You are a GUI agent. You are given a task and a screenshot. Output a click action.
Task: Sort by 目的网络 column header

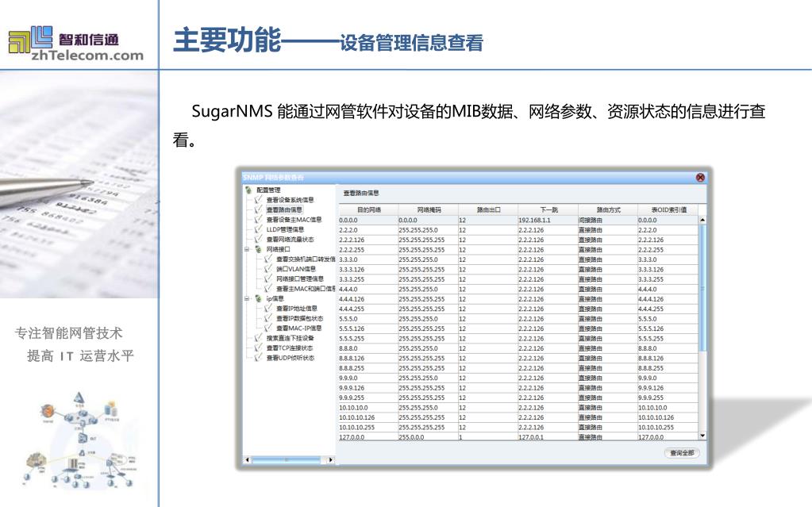pos(369,209)
